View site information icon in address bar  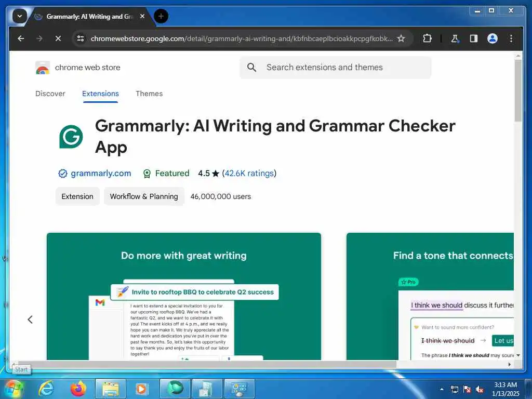pos(81,38)
